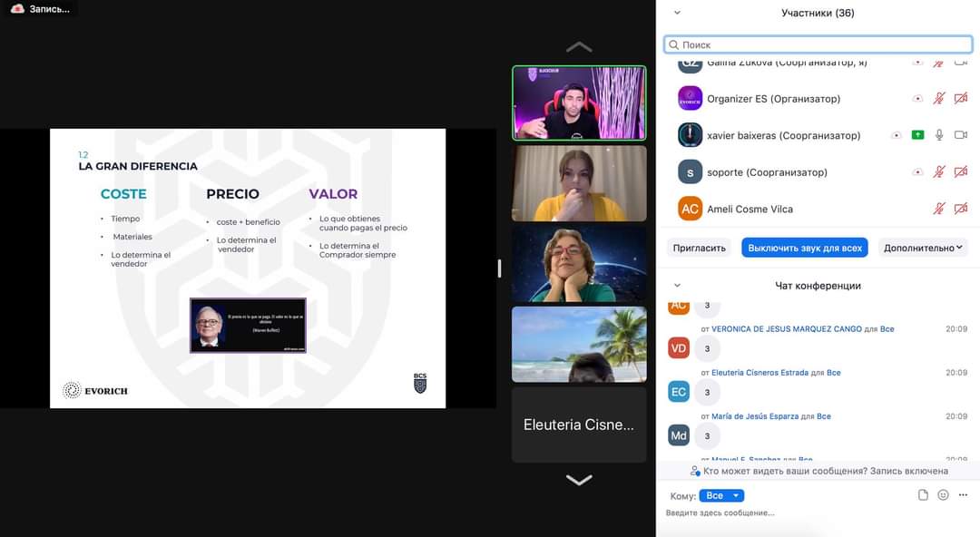Open Кому: Все recipient dropdown
Viewport: 980px width, 537px height.
tap(721, 496)
